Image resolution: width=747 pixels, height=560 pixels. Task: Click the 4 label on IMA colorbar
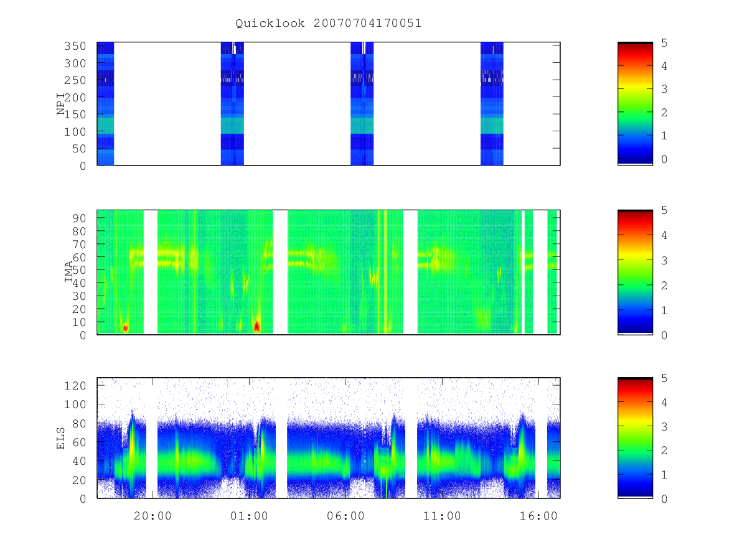coord(664,236)
